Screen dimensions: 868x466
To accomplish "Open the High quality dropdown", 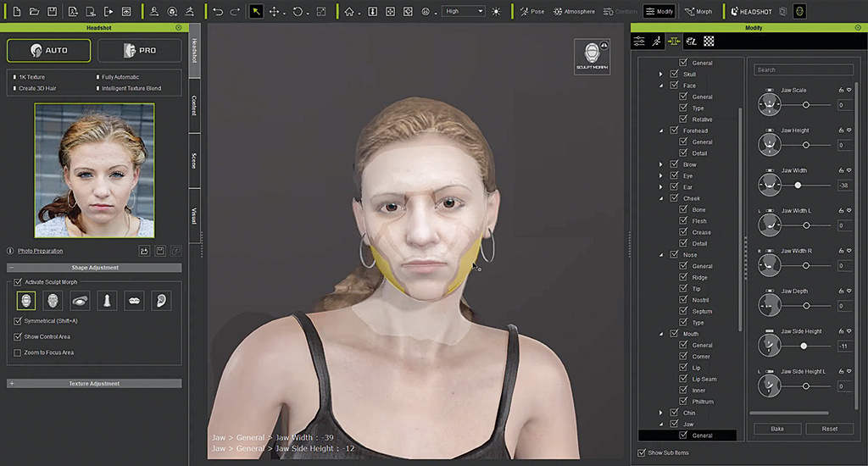I will tap(464, 11).
